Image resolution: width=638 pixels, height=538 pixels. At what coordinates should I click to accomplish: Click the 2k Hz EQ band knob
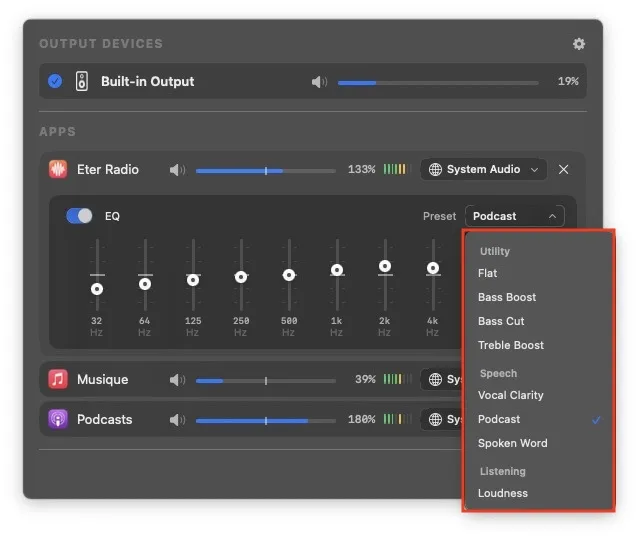click(x=385, y=266)
